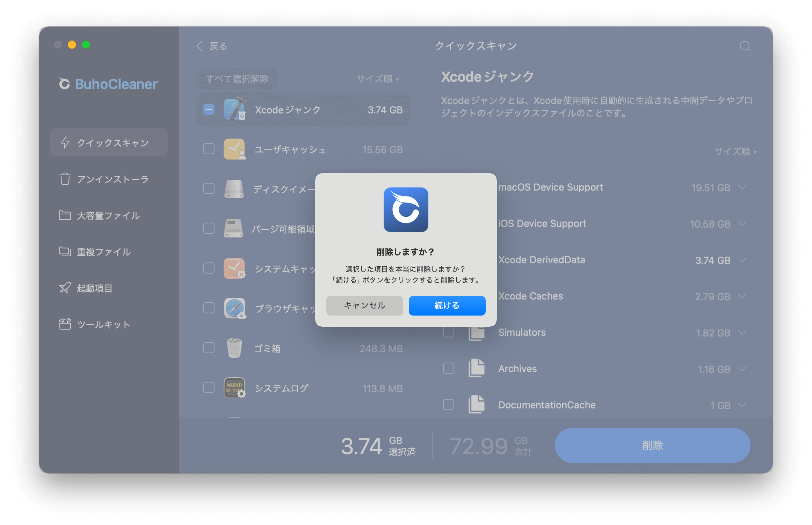Click the BuhoCleaner app icon in dialog
This screenshot has height=525, width=812.
[x=406, y=209]
